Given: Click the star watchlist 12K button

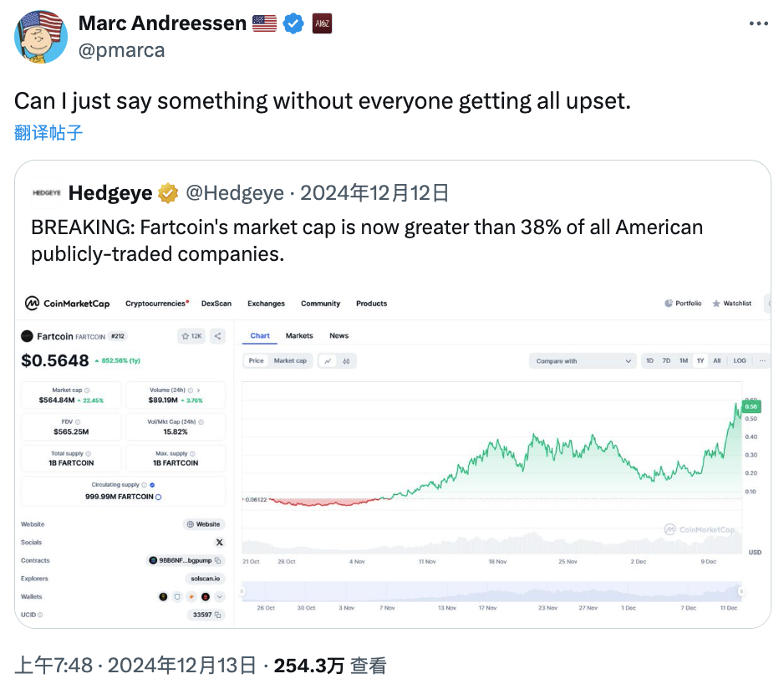Looking at the screenshot, I should [x=191, y=336].
